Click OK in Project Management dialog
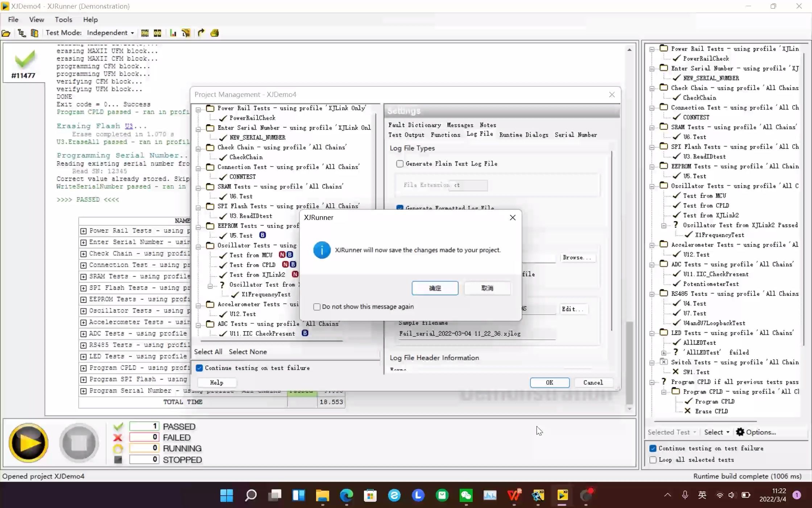This screenshot has width=812, height=508. (550, 382)
